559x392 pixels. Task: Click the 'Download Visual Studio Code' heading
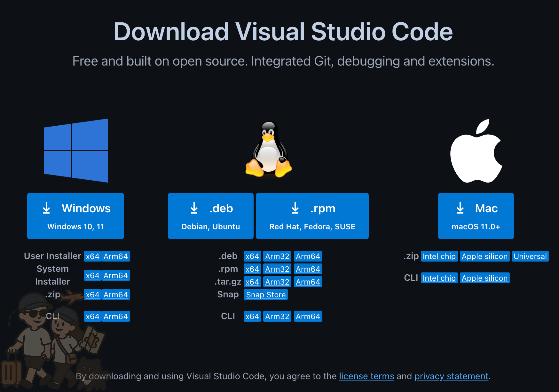(x=283, y=32)
